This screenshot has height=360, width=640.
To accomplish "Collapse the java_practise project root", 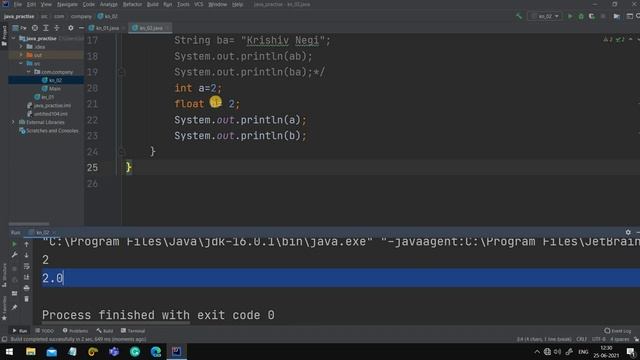I will point(13,38).
